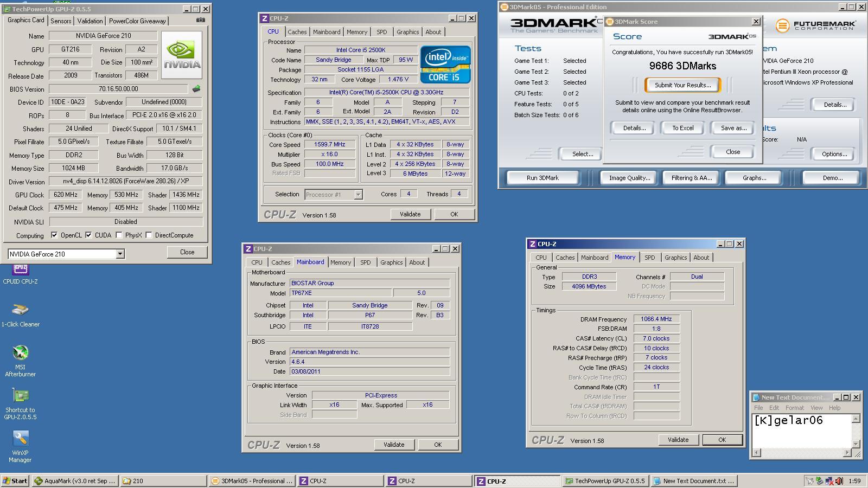Toggle the DirectCompute checkbox in GPU-Z
The width and height of the screenshot is (868, 488).
[x=149, y=235]
